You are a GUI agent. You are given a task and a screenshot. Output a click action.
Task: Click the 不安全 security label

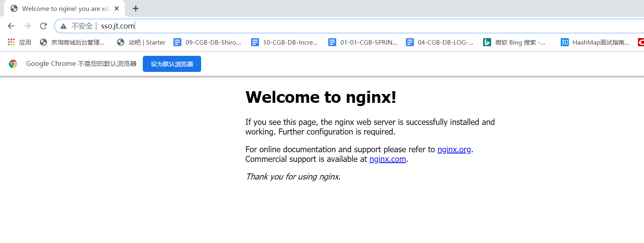82,26
